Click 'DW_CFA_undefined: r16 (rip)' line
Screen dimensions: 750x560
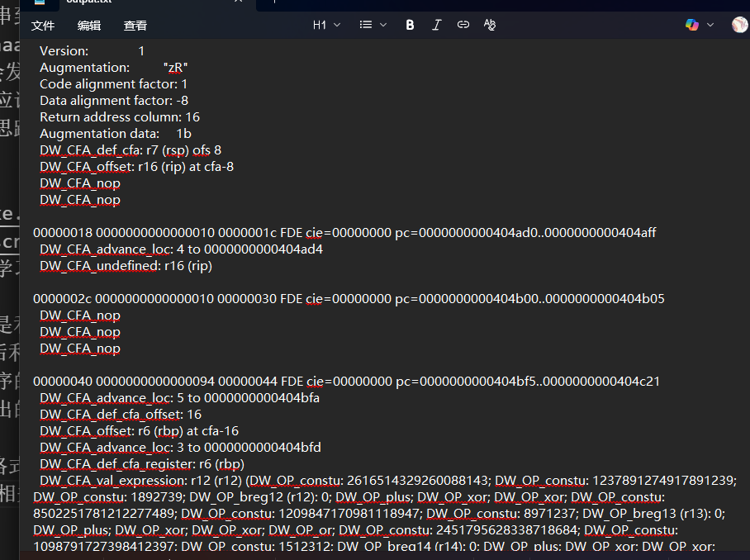pyautogui.click(x=126, y=266)
